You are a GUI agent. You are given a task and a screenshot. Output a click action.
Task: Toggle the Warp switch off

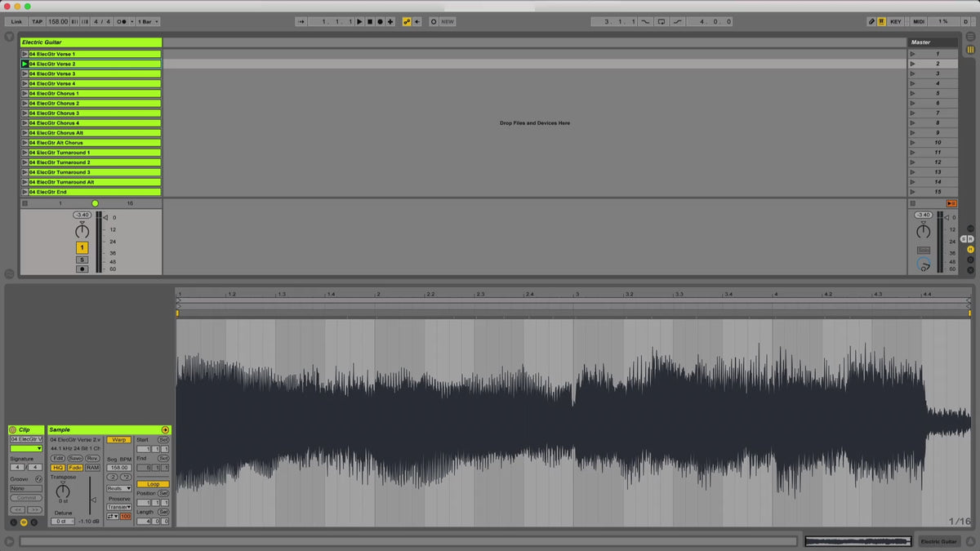tap(118, 440)
